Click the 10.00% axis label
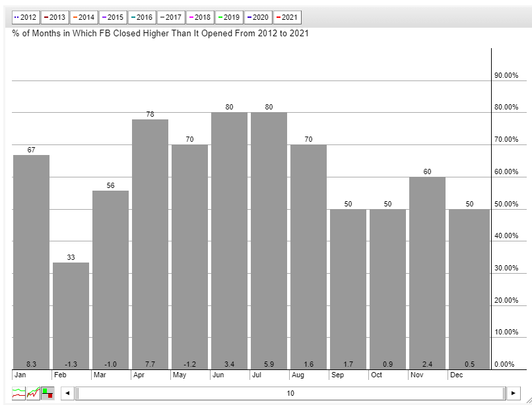Screen dimensions: 532x405 pos(506,332)
